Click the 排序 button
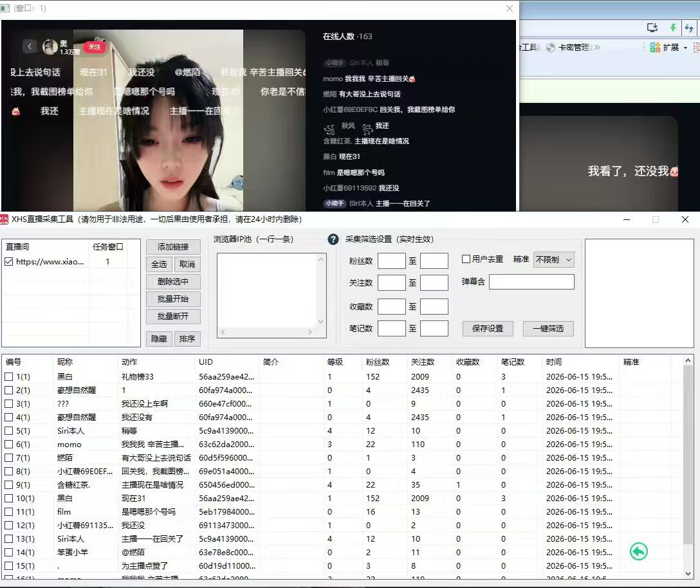The height and width of the screenshot is (588, 700). click(x=187, y=339)
